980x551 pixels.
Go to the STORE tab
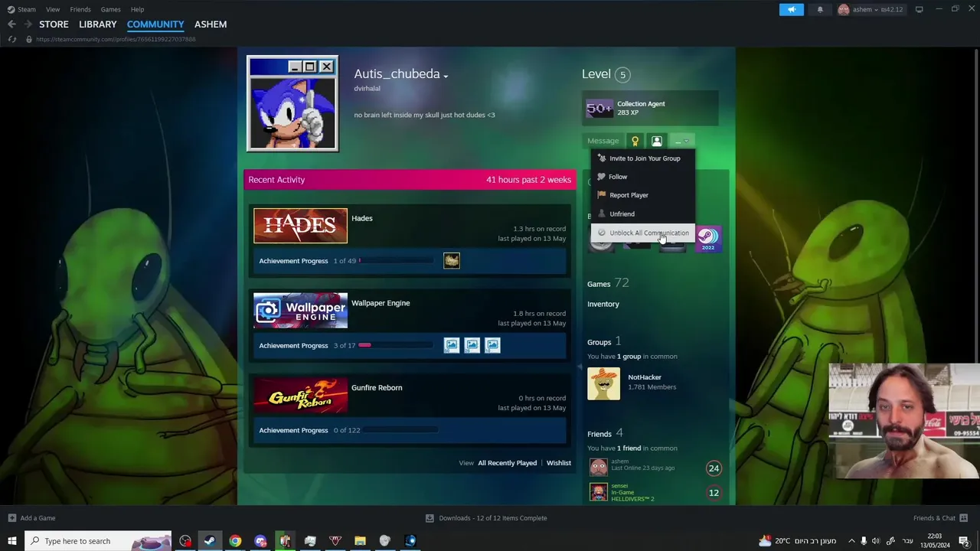pos(54,24)
